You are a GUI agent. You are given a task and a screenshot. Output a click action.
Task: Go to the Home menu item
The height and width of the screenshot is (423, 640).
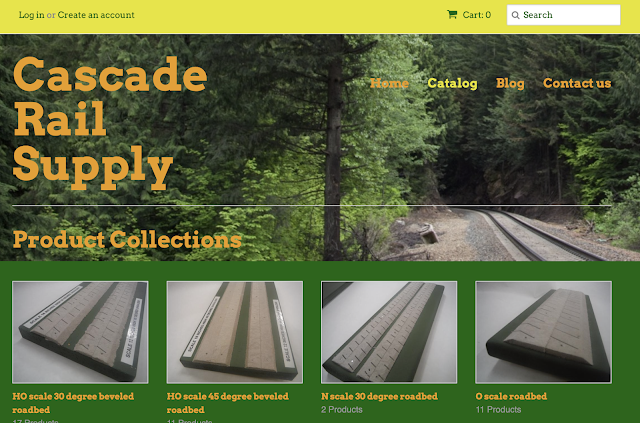389,83
